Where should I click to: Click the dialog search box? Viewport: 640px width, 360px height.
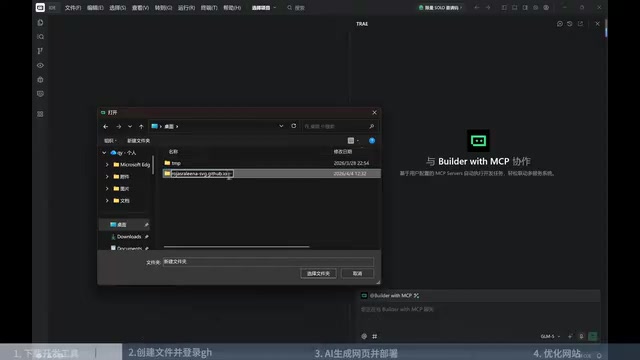(339, 127)
